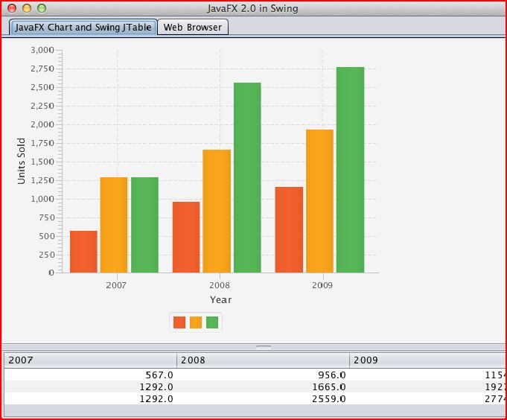Click the 2007 table column header

[x=90, y=360]
